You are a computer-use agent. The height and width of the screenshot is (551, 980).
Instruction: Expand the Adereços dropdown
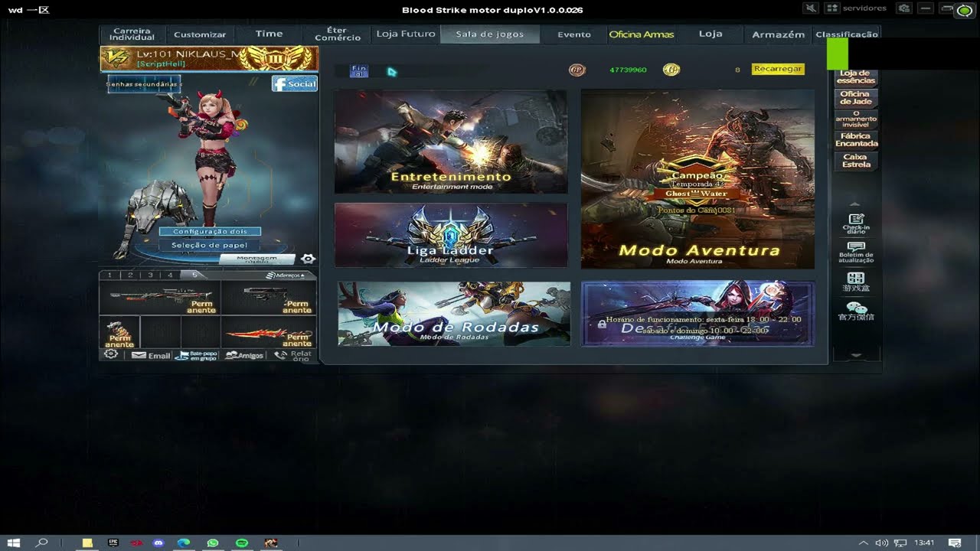coord(286,275)
